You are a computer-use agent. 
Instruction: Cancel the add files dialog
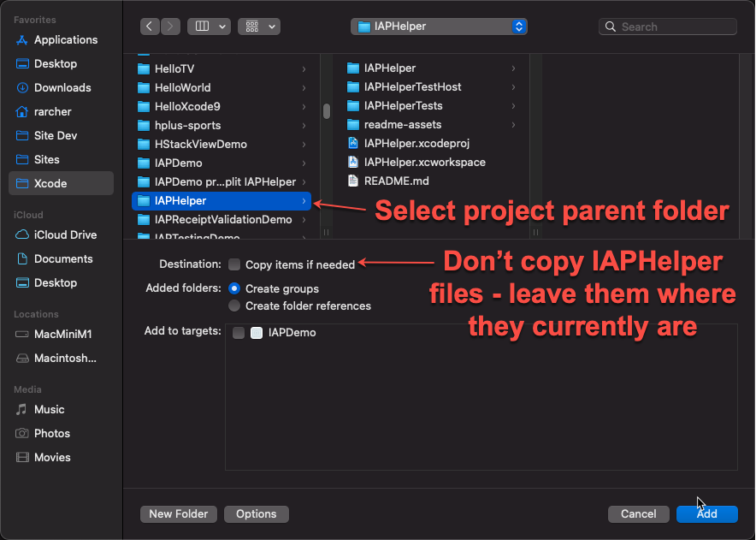[638, 514]
